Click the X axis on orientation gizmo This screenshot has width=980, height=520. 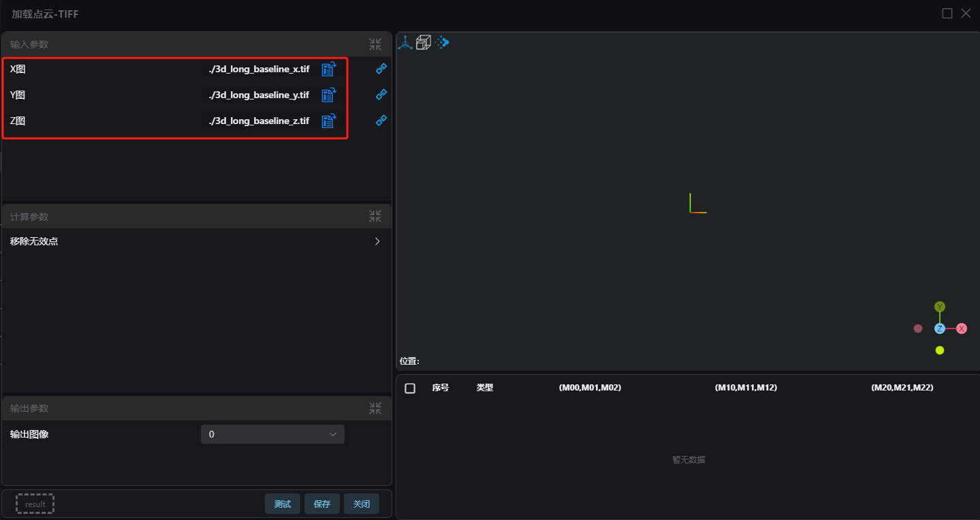point(962,328)
